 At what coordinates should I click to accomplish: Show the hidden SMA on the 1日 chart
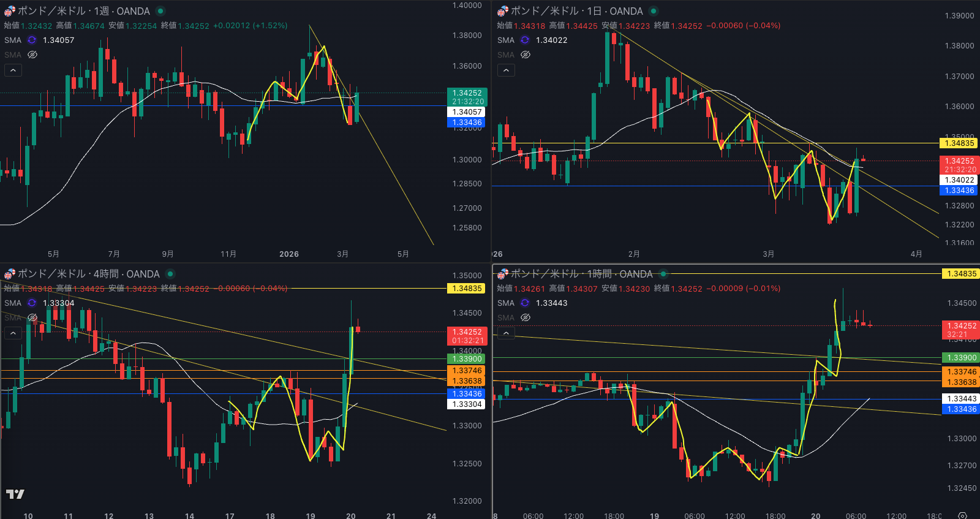coord(526,55)
